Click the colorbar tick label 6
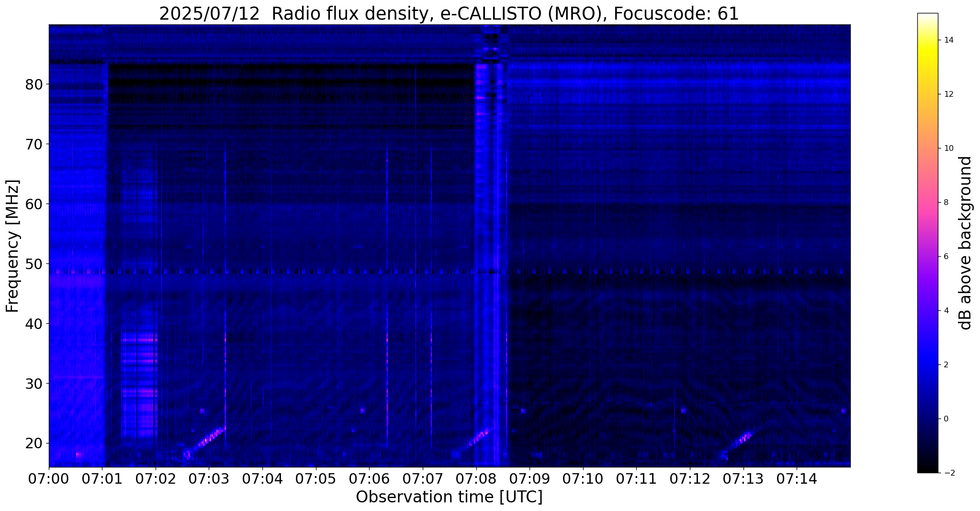The image size is (980, 511). point(946,257)
